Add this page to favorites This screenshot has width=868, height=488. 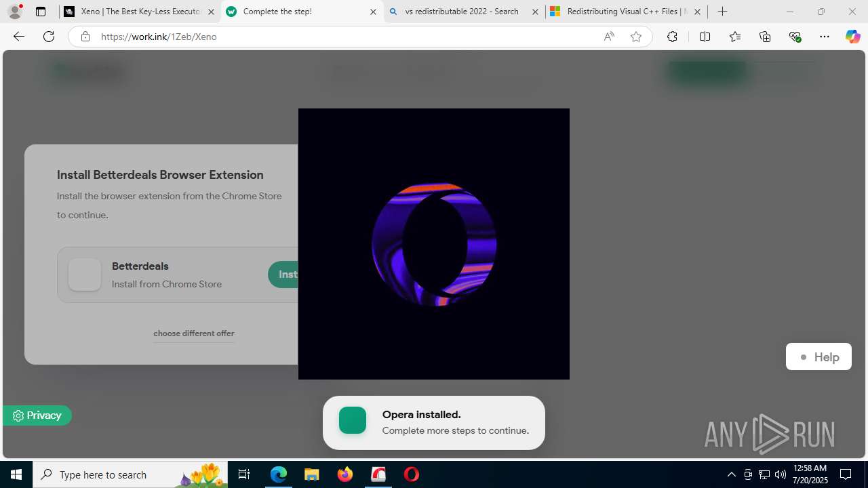coord(636,37)
